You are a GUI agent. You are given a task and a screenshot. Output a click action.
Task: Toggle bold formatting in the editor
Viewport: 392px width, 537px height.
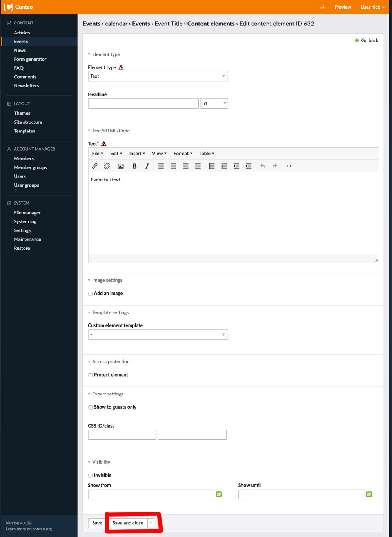click(134, 166)
